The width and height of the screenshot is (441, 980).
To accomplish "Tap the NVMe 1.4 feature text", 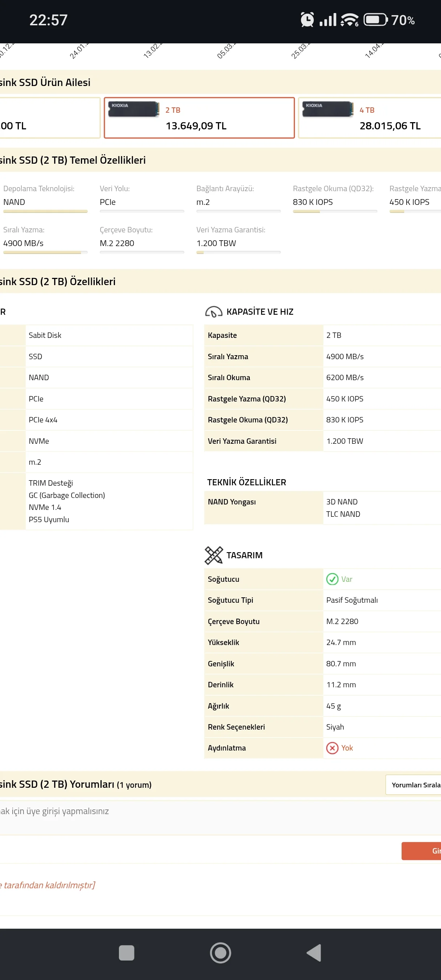I will pyautogui.click(x=45, y=507).
